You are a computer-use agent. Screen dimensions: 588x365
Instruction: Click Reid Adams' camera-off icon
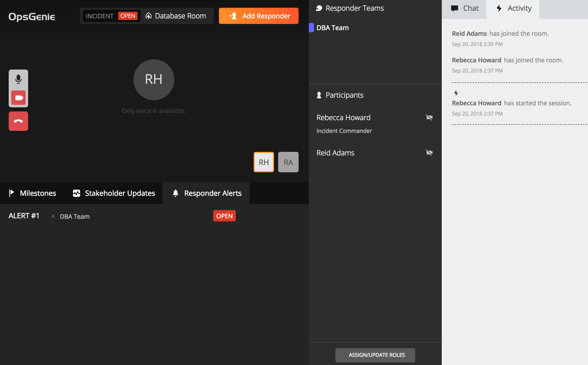(x=429, y=153)
